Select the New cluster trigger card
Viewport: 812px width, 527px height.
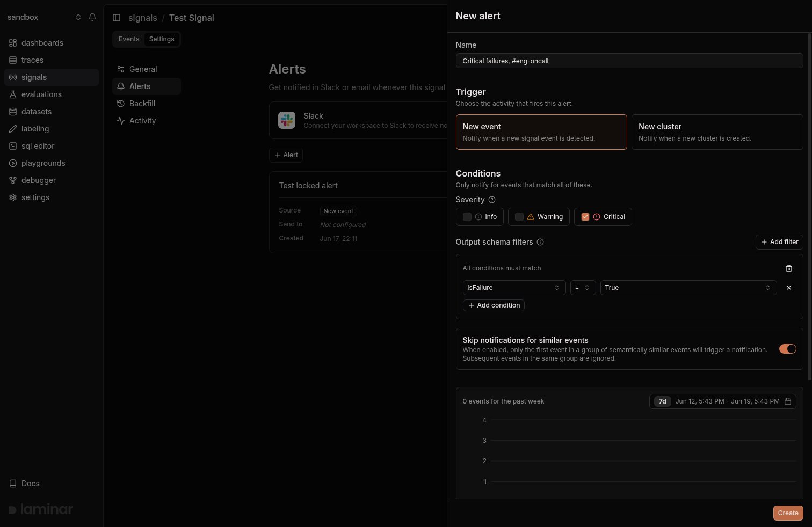(x=717, y=132)
